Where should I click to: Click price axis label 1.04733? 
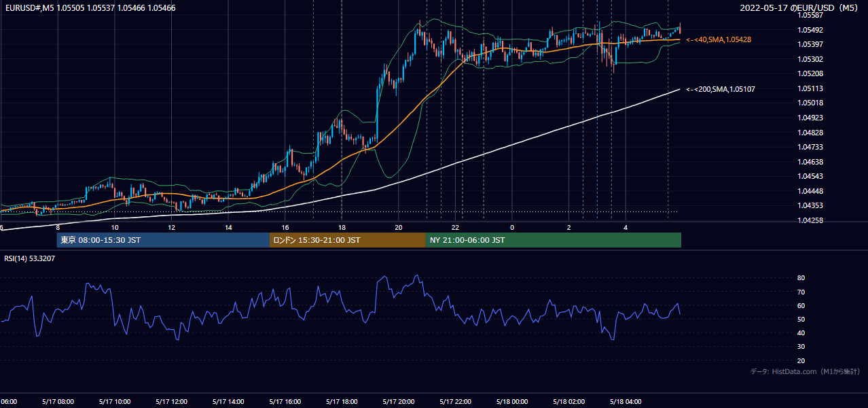810,147
